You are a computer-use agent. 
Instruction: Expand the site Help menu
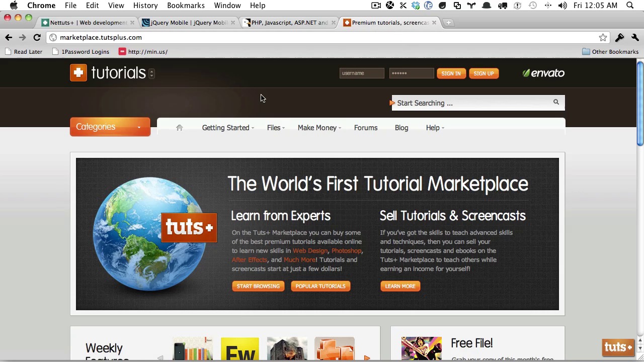coord(435,128)
